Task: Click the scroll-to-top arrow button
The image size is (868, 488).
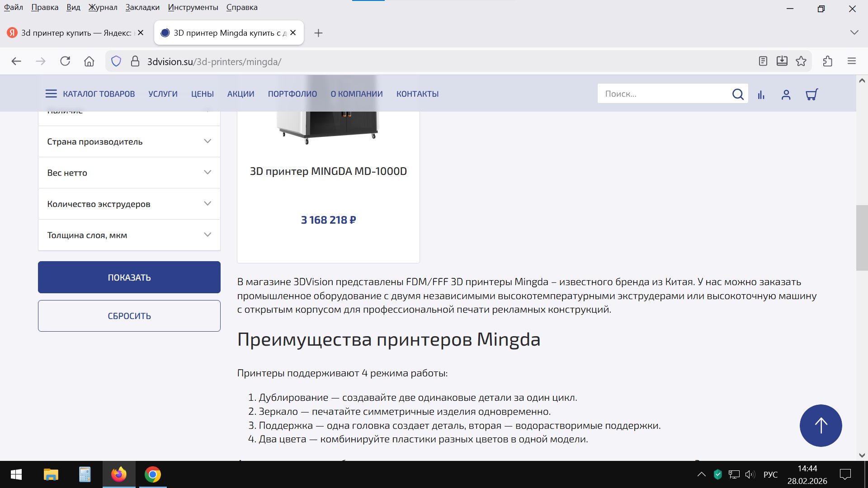Action: click(821, 425)
